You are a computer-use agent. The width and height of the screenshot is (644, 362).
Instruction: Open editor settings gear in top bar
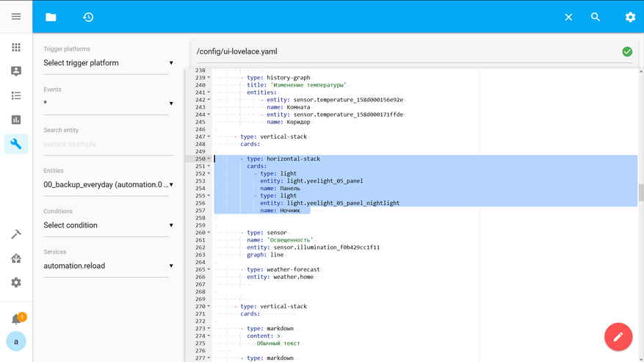630,17
